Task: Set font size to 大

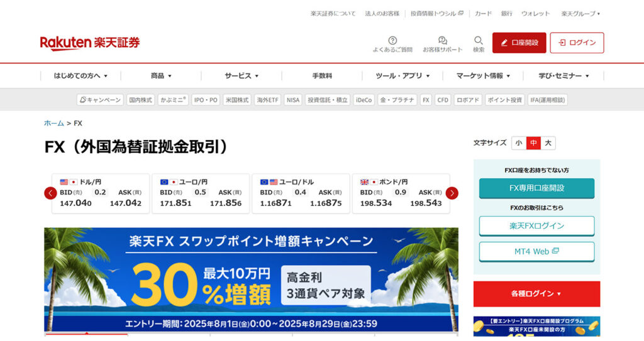Action: 548,143
